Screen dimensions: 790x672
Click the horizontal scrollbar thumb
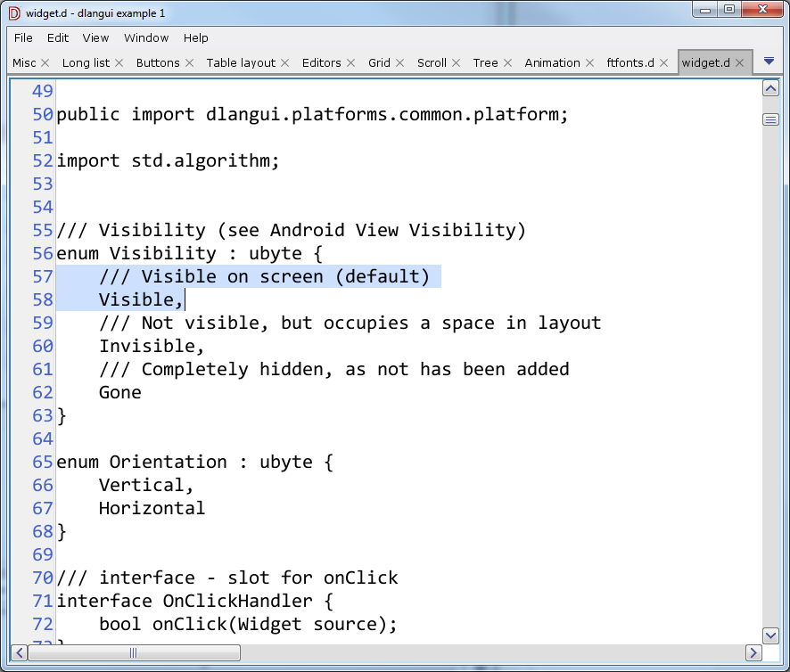134,652
